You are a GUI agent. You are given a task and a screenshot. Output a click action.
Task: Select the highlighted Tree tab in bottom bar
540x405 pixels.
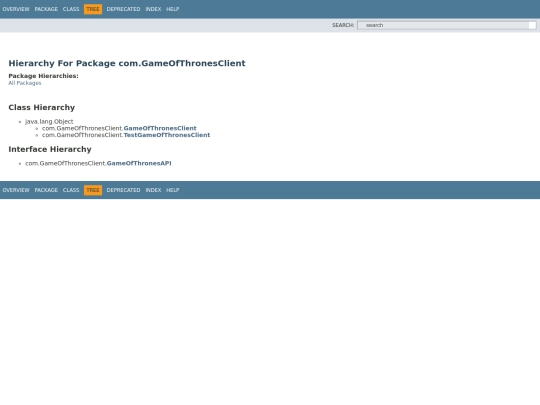(x=93, y=190)
